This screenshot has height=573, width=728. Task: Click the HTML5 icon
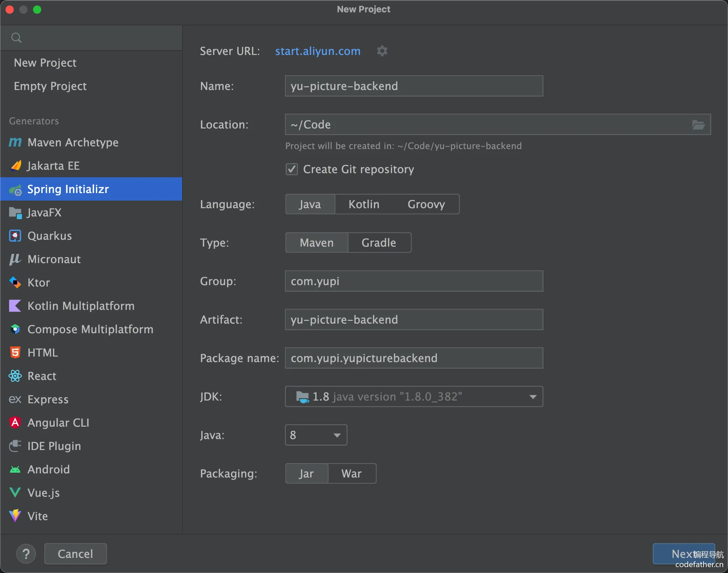click(x=15, y=352)
